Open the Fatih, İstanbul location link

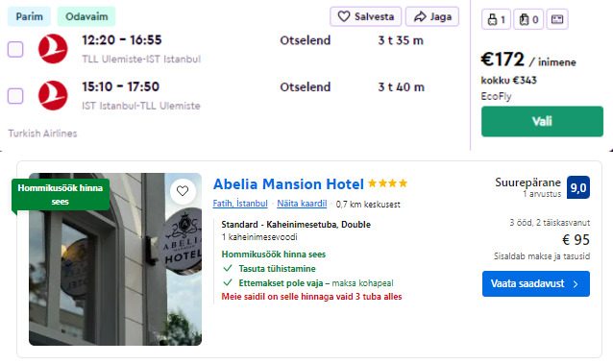click(x=240, y=204)
